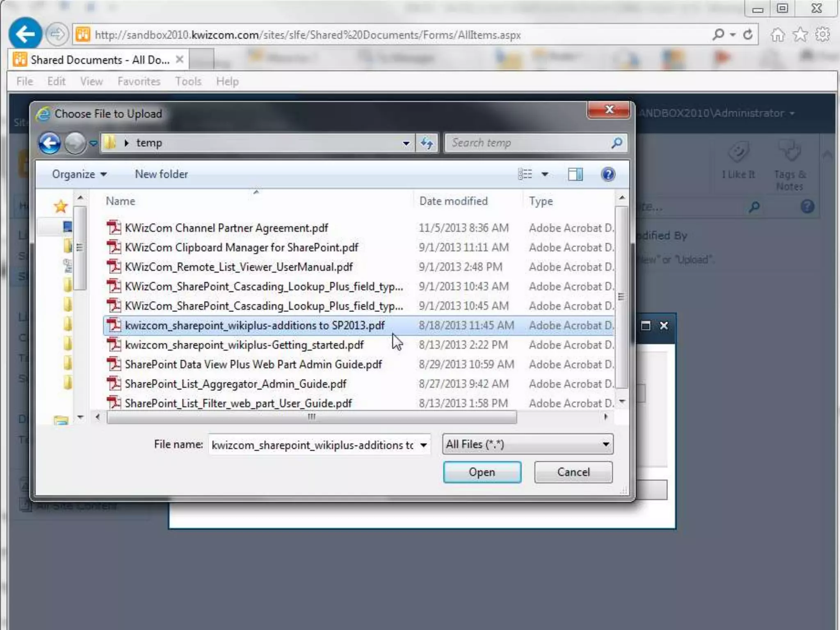Open the browser Home icon
The width and height of the screenshot is (840, 630).
click(x=778, y=34)
